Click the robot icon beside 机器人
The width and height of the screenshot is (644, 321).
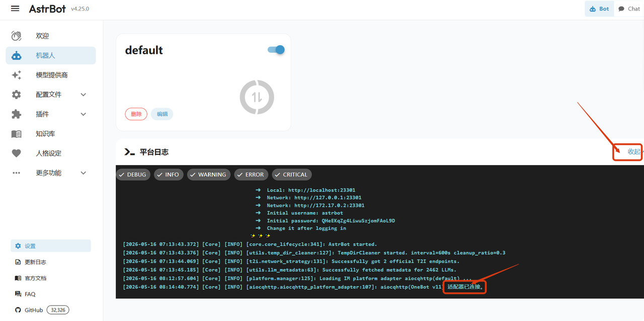click(17, 55)
